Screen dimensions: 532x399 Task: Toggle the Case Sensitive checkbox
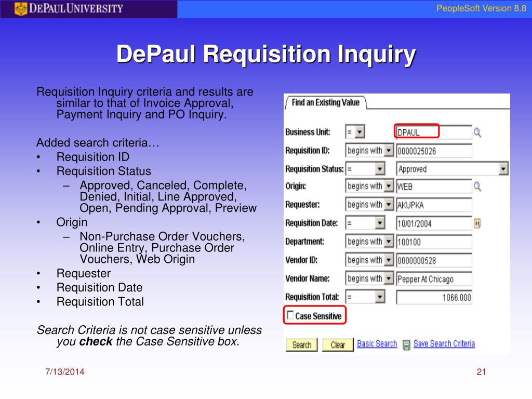(290, 315)
